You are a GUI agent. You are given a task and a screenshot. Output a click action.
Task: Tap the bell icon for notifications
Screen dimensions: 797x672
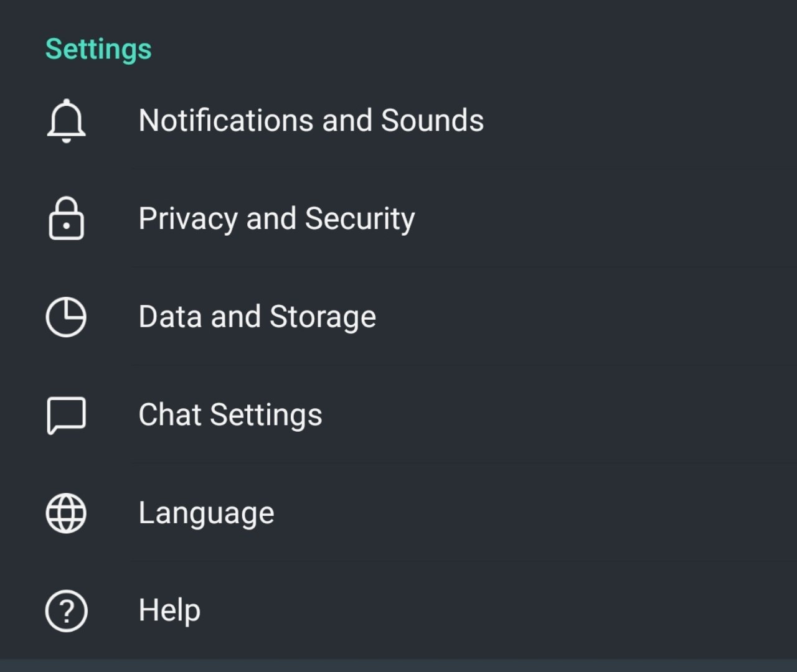click(66, 121)
